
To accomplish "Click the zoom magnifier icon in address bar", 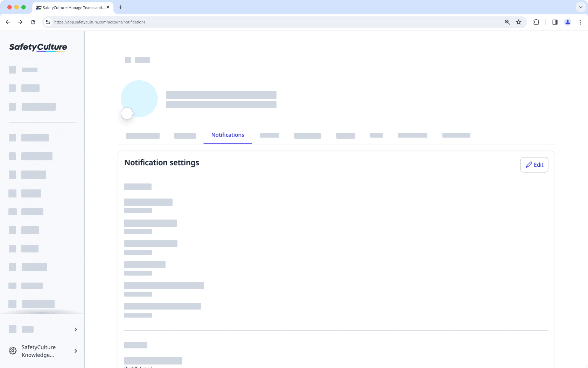I will (x=507, y=22).
